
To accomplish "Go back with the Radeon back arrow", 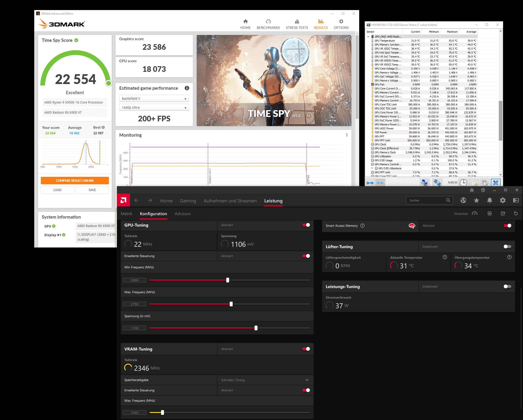I will point(137,200).
